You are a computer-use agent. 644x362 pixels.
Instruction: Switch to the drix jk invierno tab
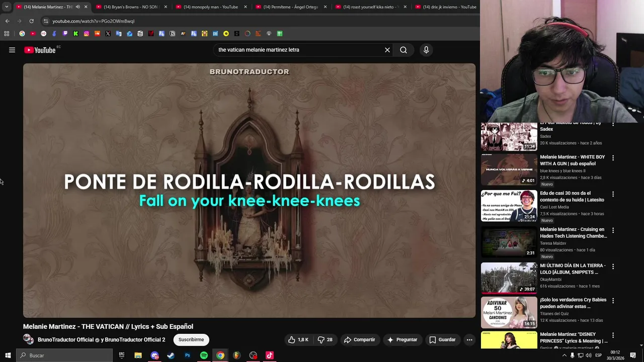tap(445, 7)
